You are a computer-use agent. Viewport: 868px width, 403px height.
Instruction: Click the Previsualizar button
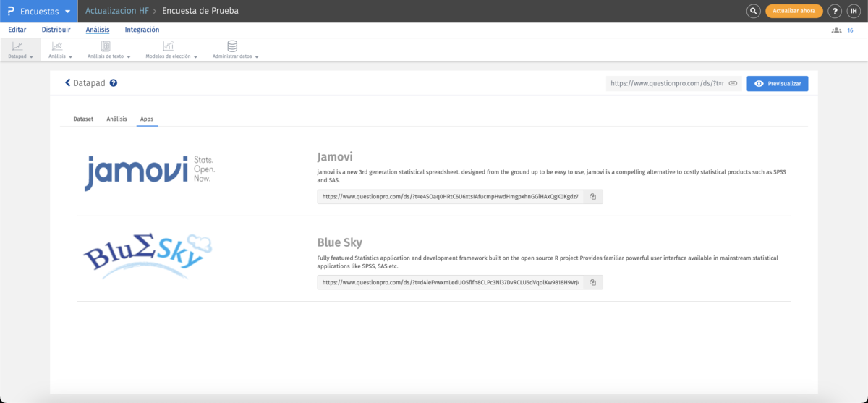tap(778, 84)
